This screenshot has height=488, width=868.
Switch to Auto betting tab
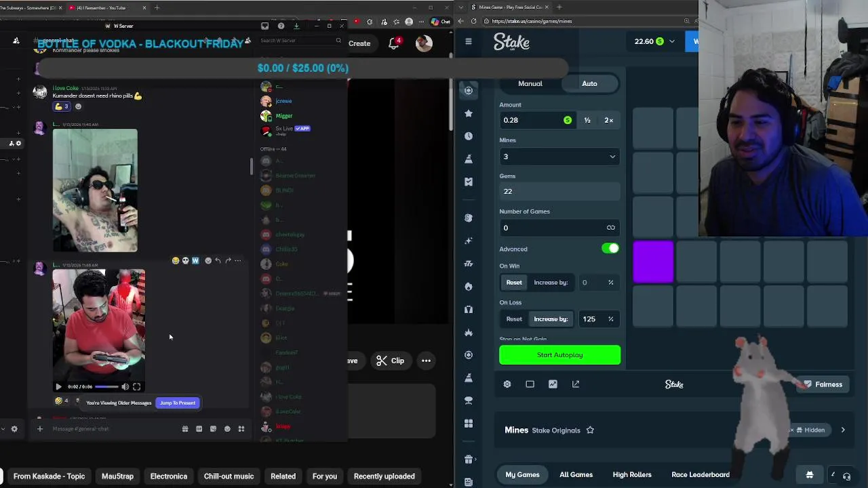(x=589, y=83)
